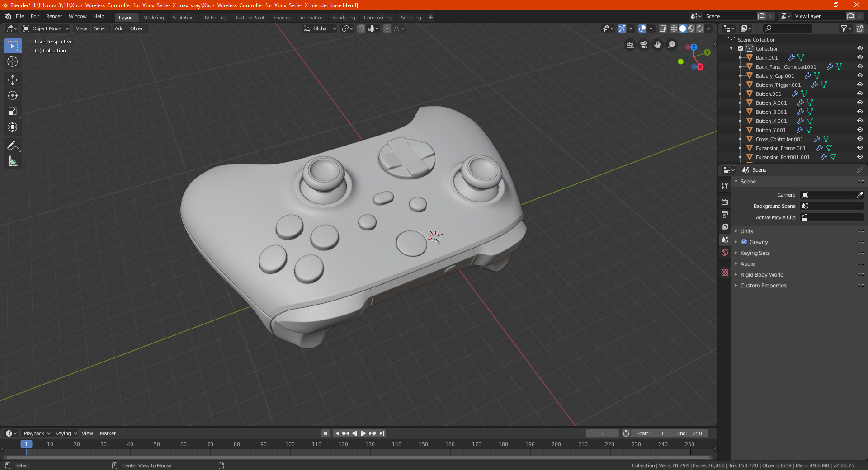Uncheck the Collection exclude checkbox

pyautogui.click(x=741, y=48)
